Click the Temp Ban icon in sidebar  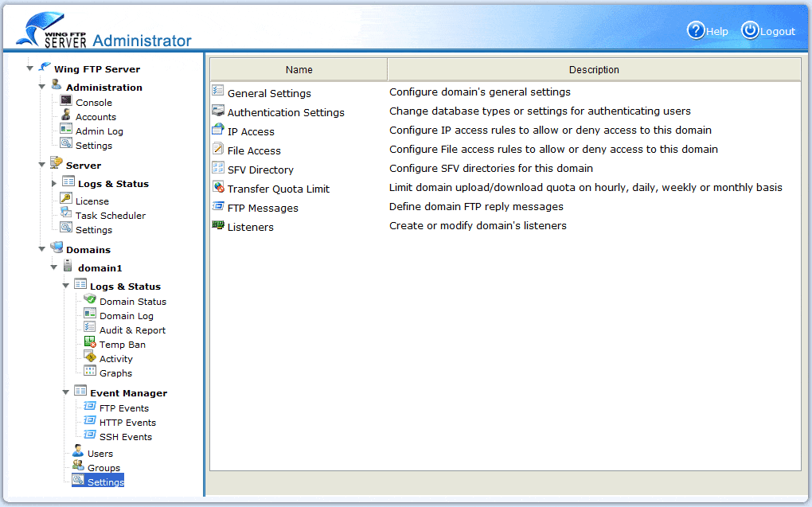(90, 343)
